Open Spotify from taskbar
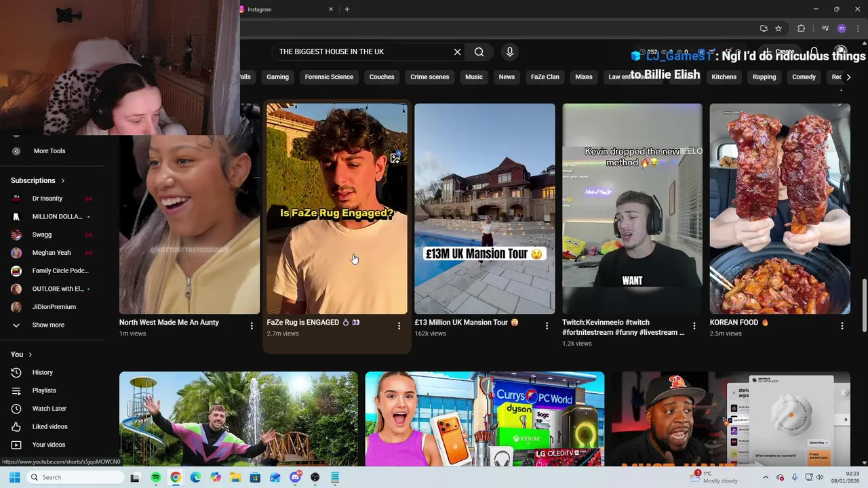The image size is (868, 488). pos(155,477)
